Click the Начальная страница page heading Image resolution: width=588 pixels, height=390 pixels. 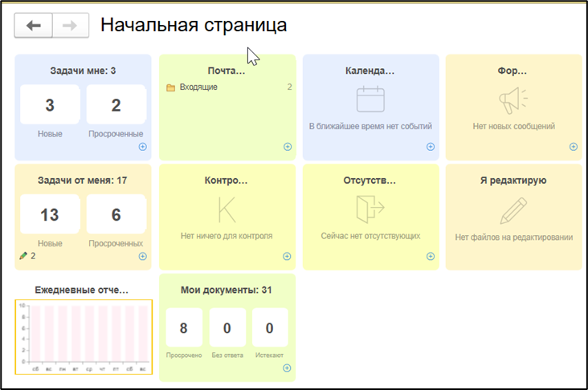click(194, 25)
